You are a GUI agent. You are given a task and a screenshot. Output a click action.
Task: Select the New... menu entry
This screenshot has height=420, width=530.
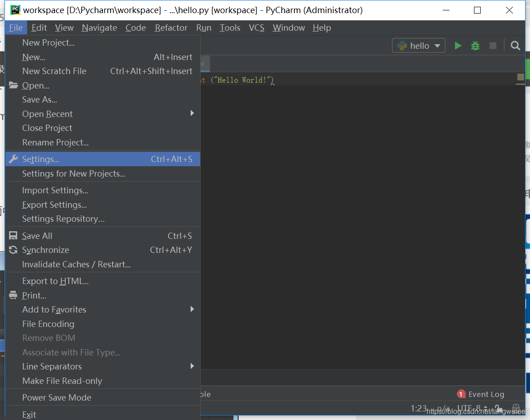click(x=103, y=57)
